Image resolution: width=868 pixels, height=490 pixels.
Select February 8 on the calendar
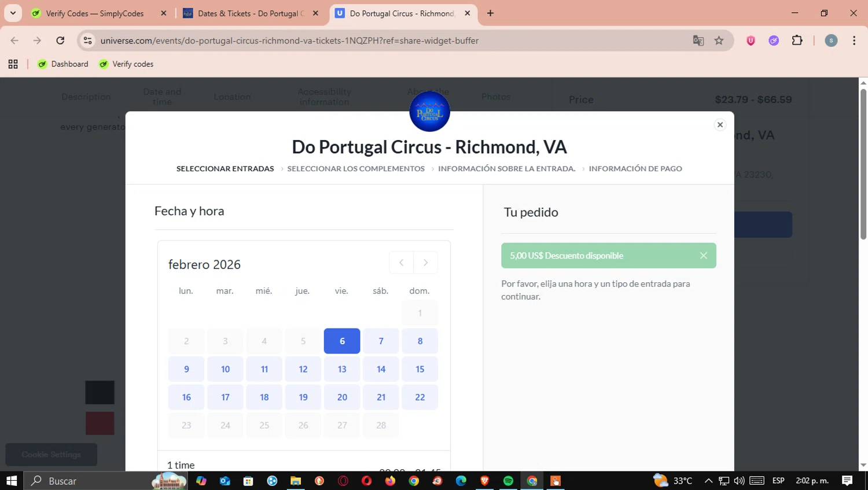pos(420,341)
